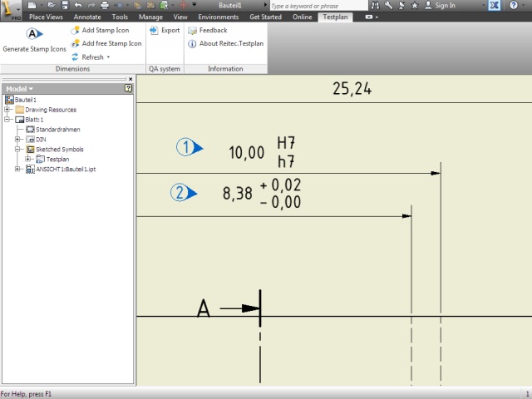Switch to the Annotate ribbon tab

[87, 17]
